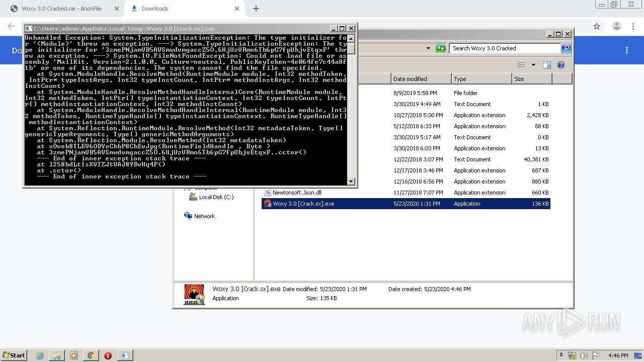Open Network in the navigation pane
This screenshot has height=362, width=644.
pyautogui.click(x=200, y=216)
